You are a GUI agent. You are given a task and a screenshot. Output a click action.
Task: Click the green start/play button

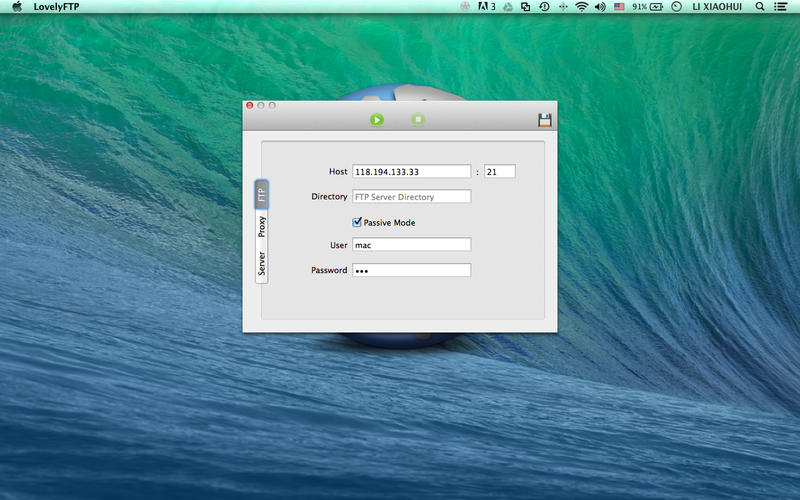(377, 120)
